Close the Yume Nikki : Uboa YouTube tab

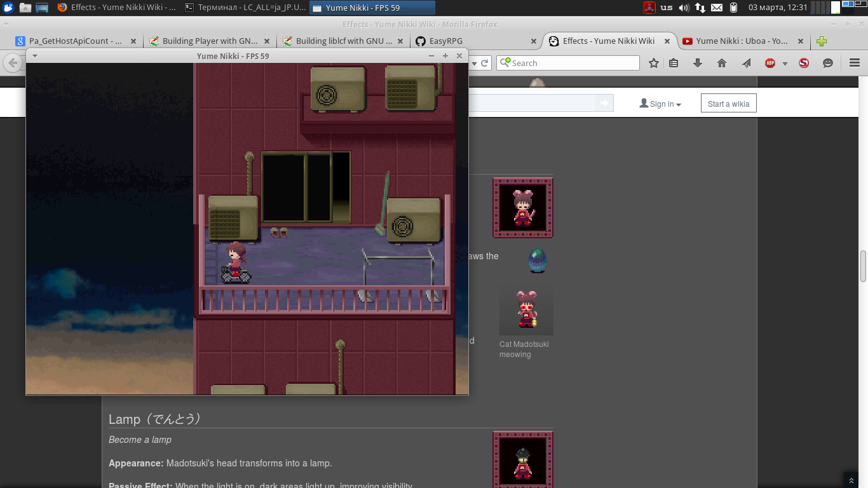coord(801,41)
